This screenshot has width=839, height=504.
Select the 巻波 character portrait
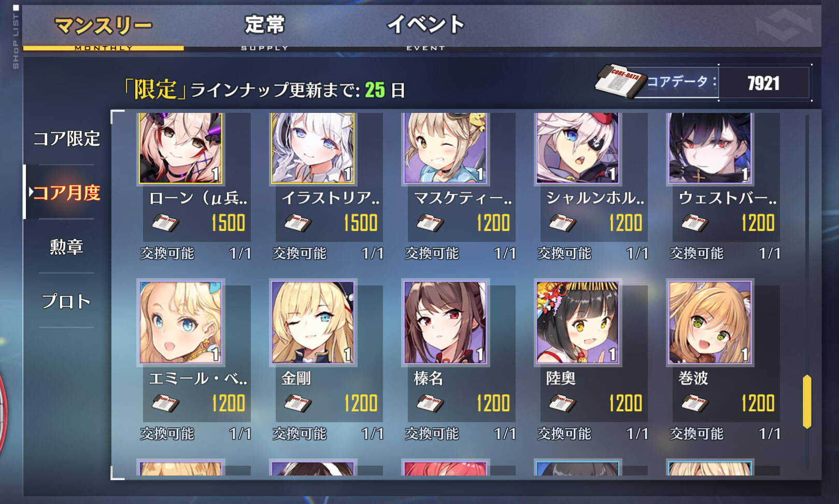click(710, 322)
